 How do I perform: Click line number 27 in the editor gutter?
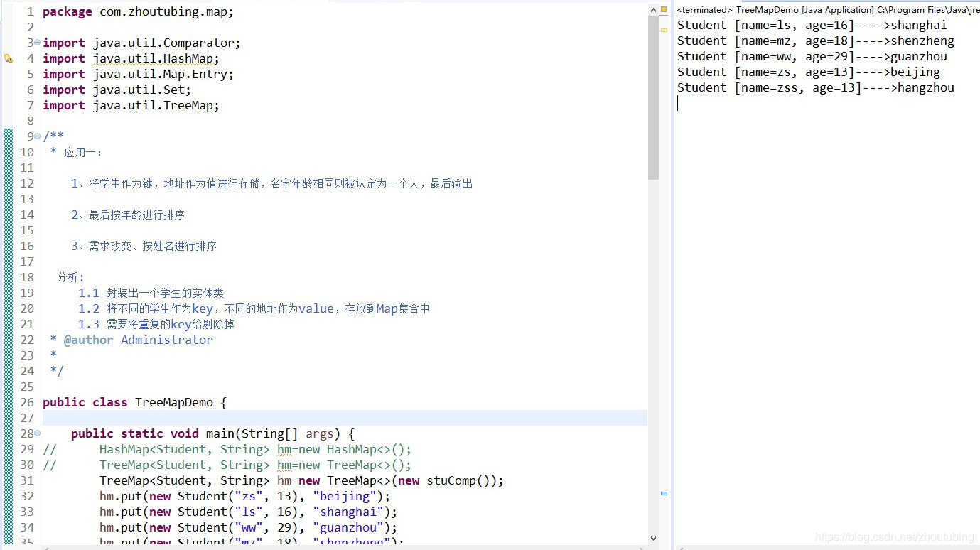click(27, 418)
